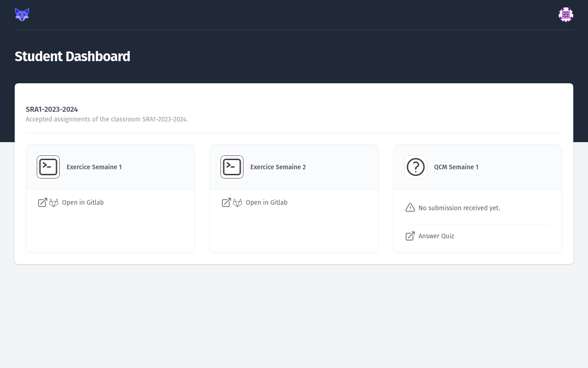This screenshot has width=588, height=368.
Task: Open Exercice Semaine 2 in GitLab
Action: 266,202
